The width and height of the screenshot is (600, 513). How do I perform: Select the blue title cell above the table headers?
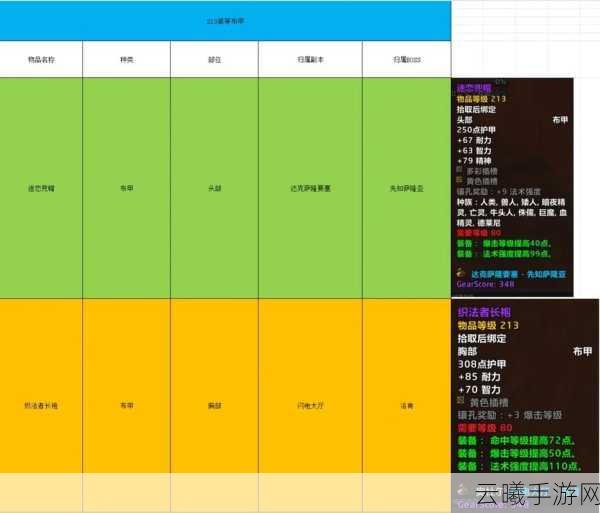click(225, 21)
